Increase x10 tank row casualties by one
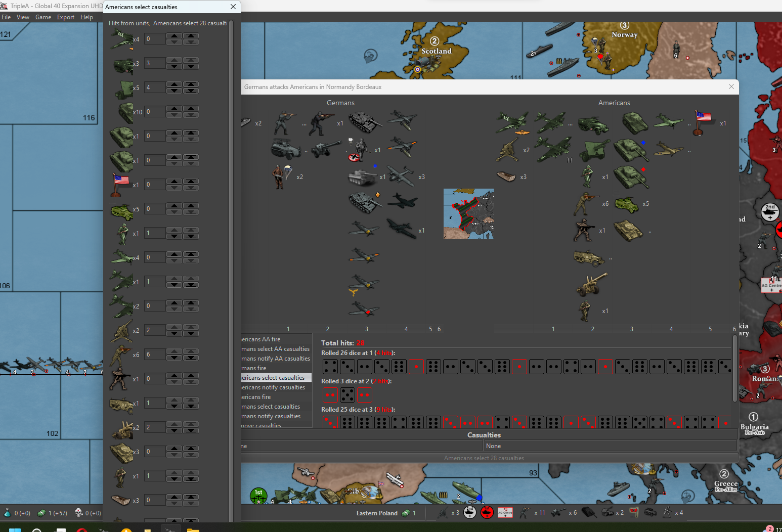 click(x=174, y=109)
